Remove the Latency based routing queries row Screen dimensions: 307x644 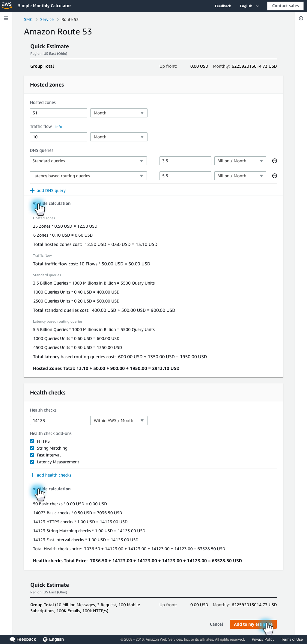click(x=274, y=176)
